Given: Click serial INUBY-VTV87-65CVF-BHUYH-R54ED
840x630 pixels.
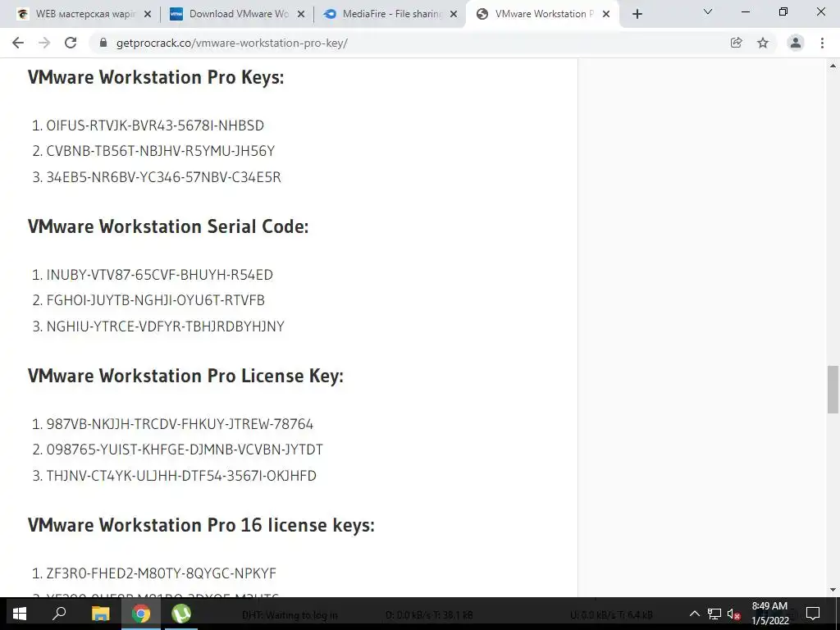Looking at the screenshot, I should pos(160,275).
